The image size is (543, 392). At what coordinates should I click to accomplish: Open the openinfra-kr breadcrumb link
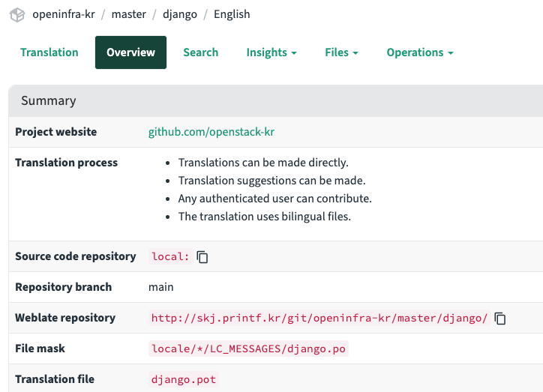coord(64,14)
